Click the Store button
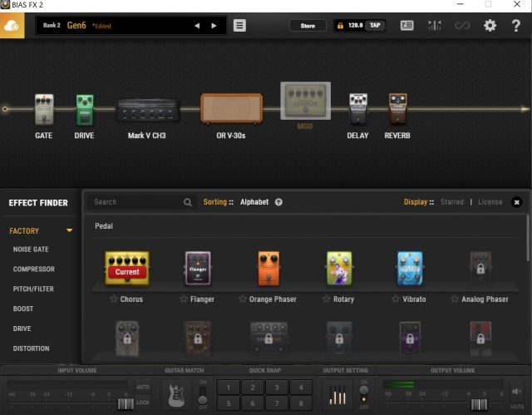The width and height of the screenshot is (532, 415). tap(308, 26)
